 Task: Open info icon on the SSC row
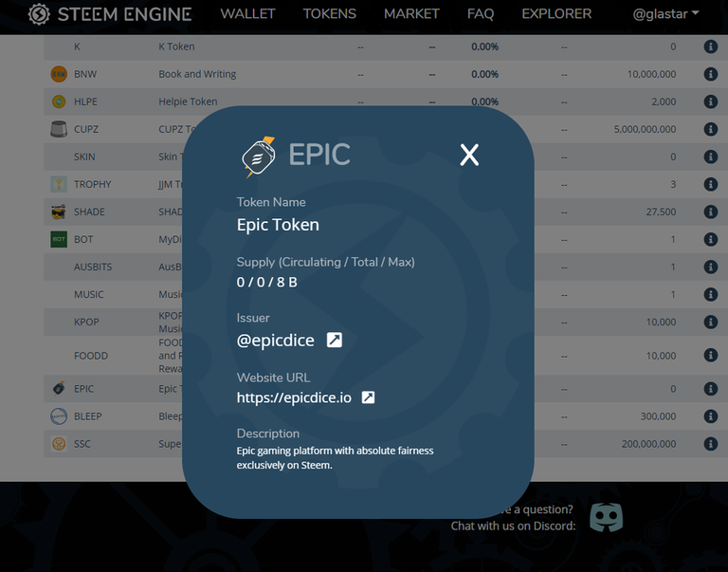[x=710, y=444]
